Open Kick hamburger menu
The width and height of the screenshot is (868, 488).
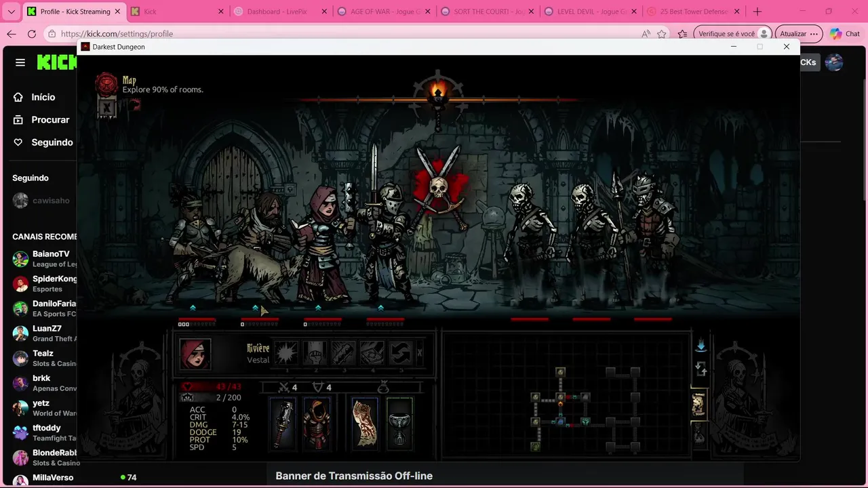pyautogui.click(x=20, y=62)
